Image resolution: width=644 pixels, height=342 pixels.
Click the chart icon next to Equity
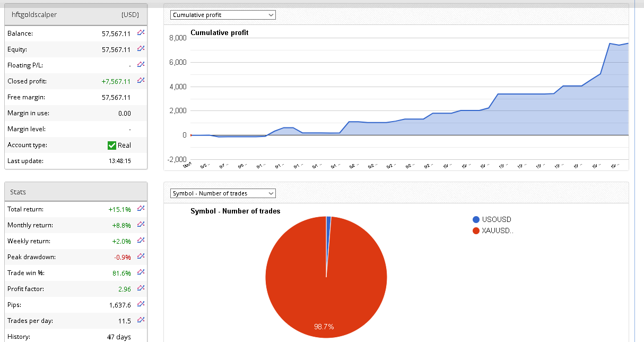click(x=141, y=49)
